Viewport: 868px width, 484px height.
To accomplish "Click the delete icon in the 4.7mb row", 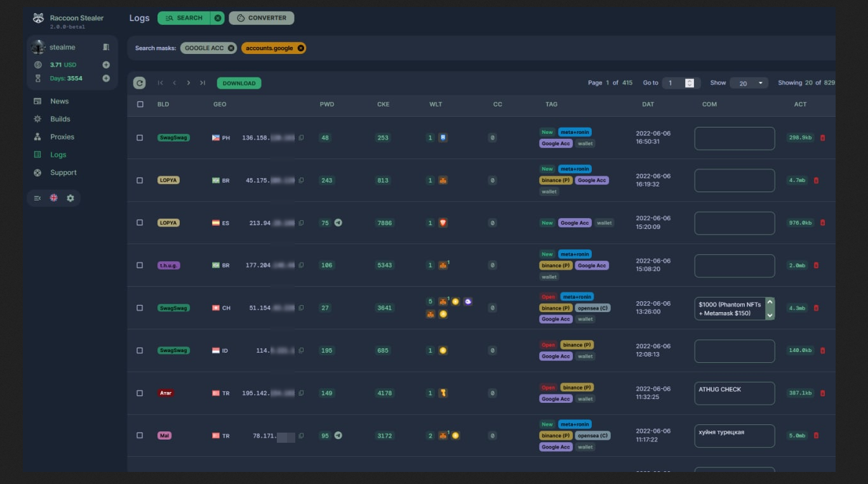I will (817, 180).
